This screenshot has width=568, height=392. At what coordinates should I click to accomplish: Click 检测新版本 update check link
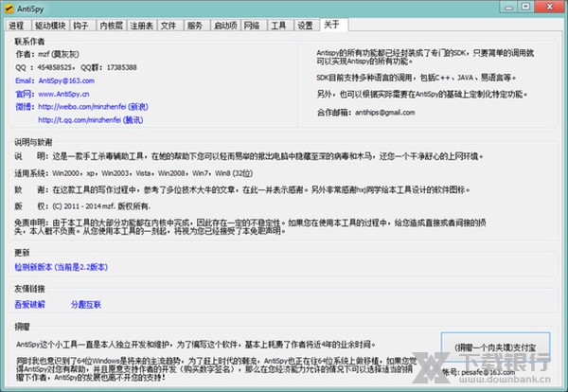[x=61, y=267]
